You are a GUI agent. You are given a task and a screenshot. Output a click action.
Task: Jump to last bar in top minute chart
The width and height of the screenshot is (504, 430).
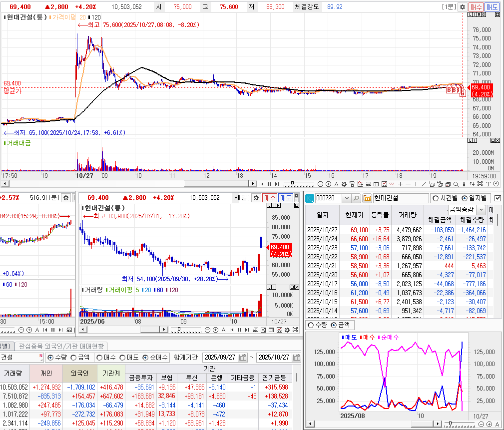[x=277, y=184]
